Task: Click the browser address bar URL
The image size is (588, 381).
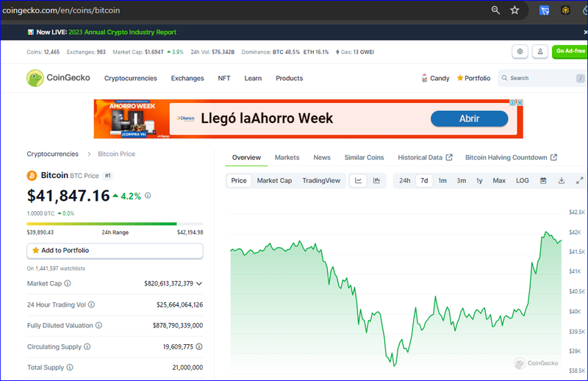Action: (x=61, y=10)
